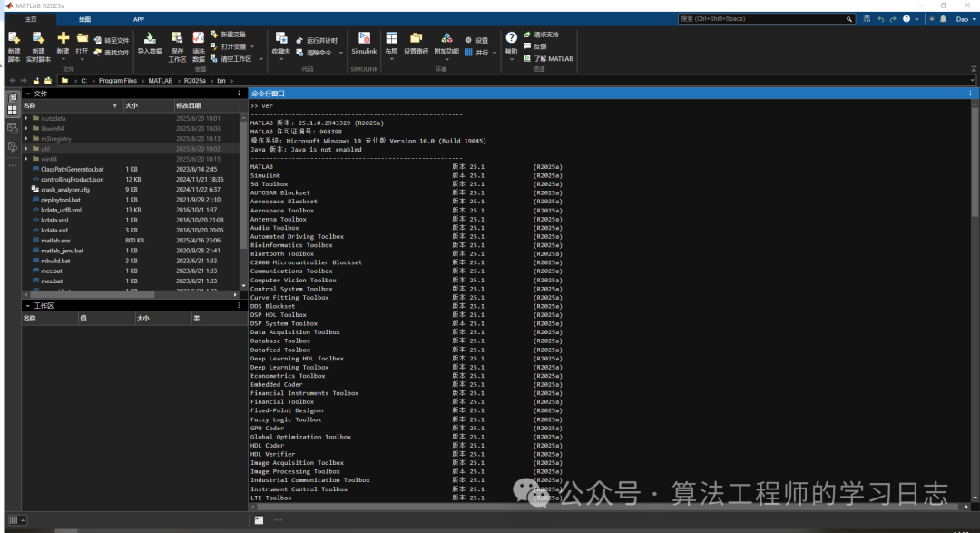Viewport: 980px width, 533px height.
Task: Click the save icon in the quick access bar
Action: pyautogui.click(x=867, y=19)
